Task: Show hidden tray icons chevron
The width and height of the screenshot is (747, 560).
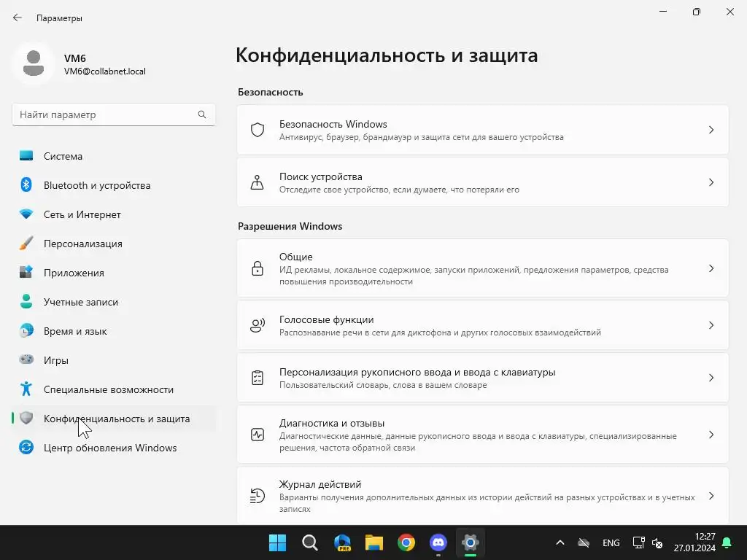Action: (560, 542)
